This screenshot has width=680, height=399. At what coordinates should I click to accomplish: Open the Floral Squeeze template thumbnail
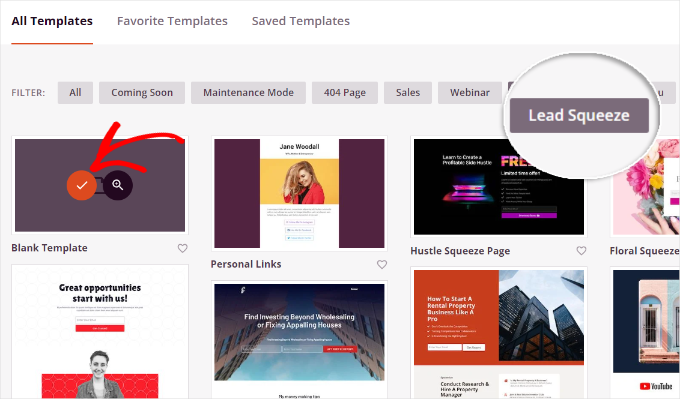tap(645, 187)
